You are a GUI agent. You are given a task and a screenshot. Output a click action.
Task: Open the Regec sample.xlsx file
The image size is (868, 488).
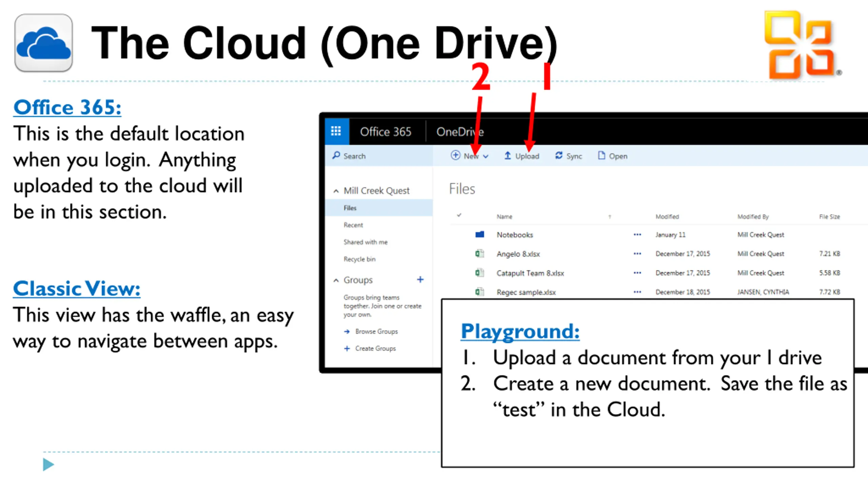[x=526, y=292]
